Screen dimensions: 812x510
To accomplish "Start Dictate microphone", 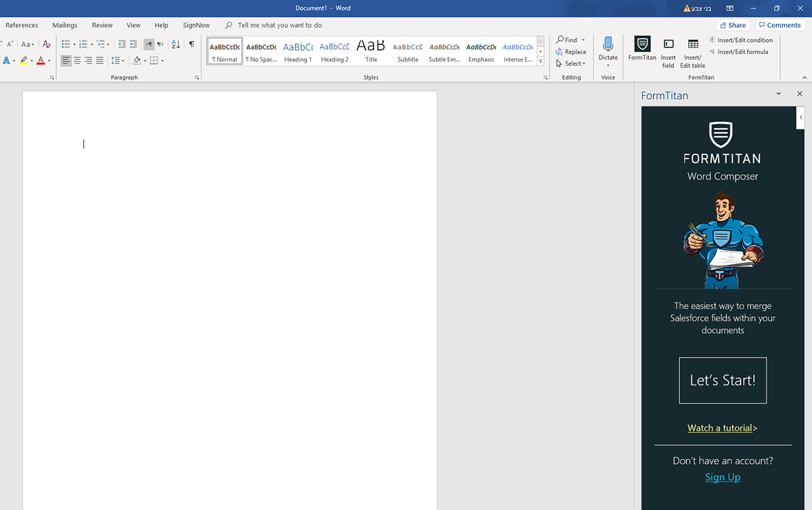I will (x=608, y=45).
